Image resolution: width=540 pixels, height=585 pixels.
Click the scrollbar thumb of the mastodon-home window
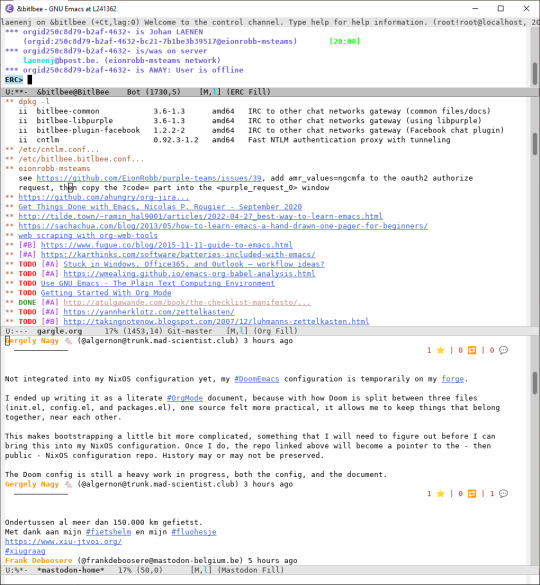[534, 383]
